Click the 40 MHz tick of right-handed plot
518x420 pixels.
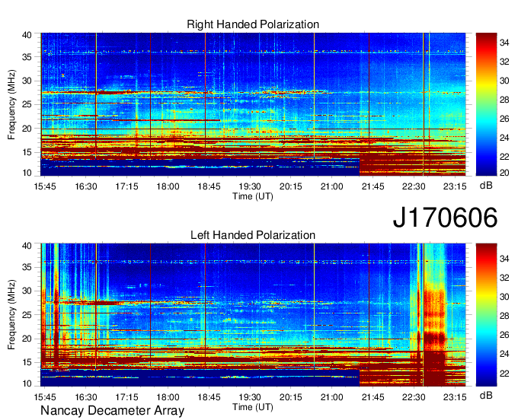pos(27,35)
